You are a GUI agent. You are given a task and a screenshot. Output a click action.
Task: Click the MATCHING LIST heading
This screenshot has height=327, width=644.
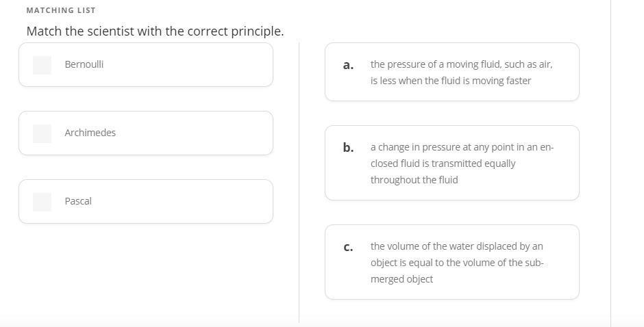click(x=61, y=10)
